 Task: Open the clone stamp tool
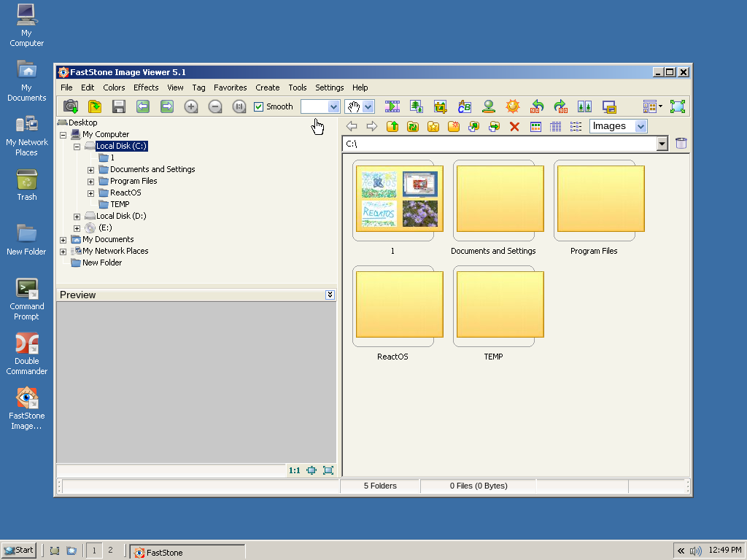click(x=488, y=106)
